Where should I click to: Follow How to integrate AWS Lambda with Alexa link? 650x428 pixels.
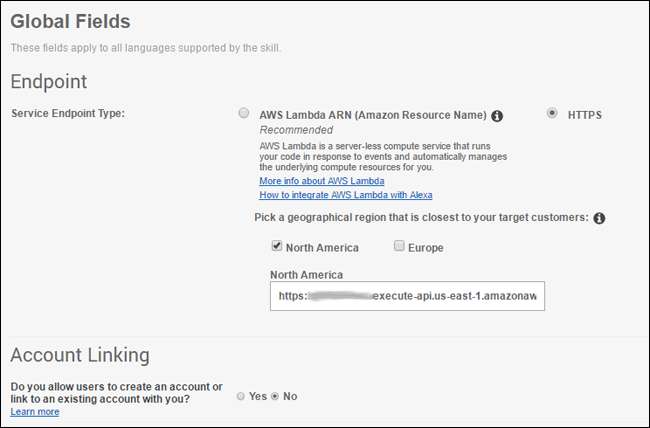[x=345, y=195]
